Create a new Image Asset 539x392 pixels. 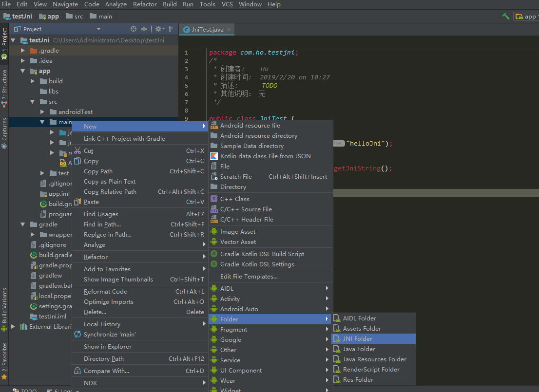click(x=270, y=232)
